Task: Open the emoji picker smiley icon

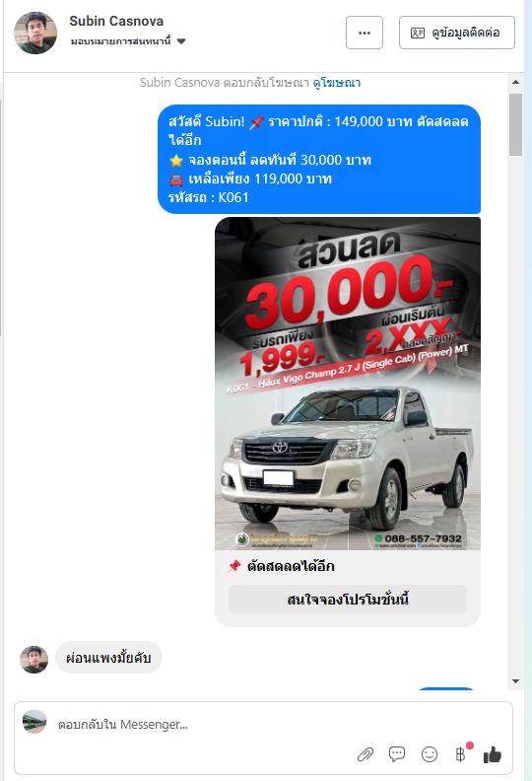Action: click(429, 754)
